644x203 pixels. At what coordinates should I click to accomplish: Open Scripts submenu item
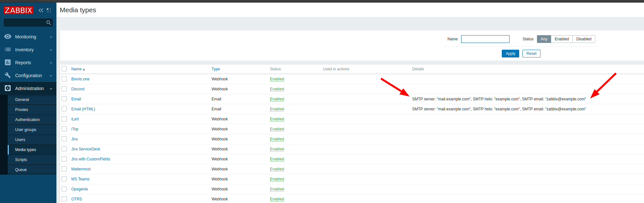coord(21,160)
